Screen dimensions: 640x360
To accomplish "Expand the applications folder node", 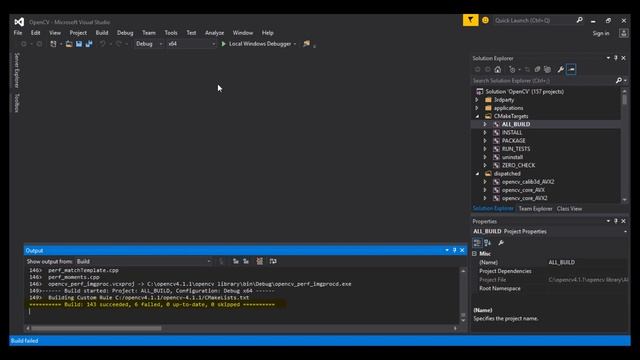I will tap(477, 108).
